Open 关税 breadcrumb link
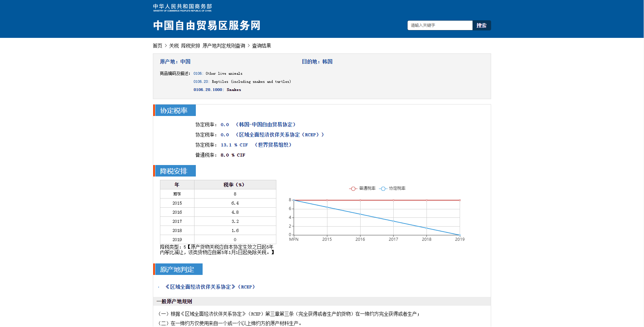This screenshot has width=644, height=327. pyautogui.click(x=174, y=46)
